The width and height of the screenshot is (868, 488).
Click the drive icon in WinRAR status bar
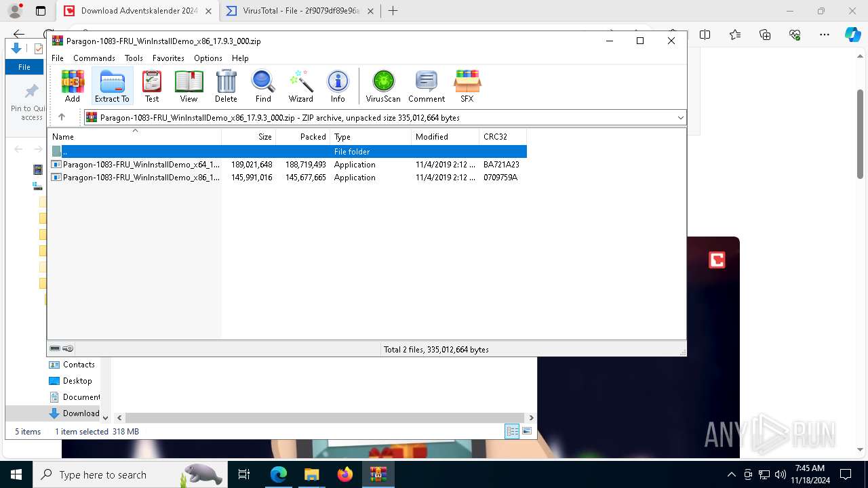[55, 348]
